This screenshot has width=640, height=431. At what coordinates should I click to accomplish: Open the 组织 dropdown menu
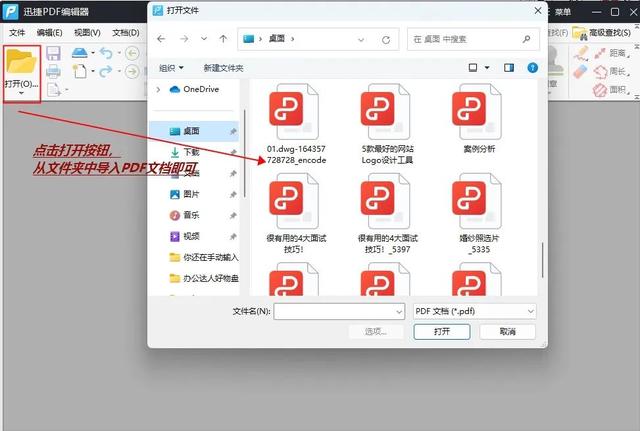click(171, 68)
